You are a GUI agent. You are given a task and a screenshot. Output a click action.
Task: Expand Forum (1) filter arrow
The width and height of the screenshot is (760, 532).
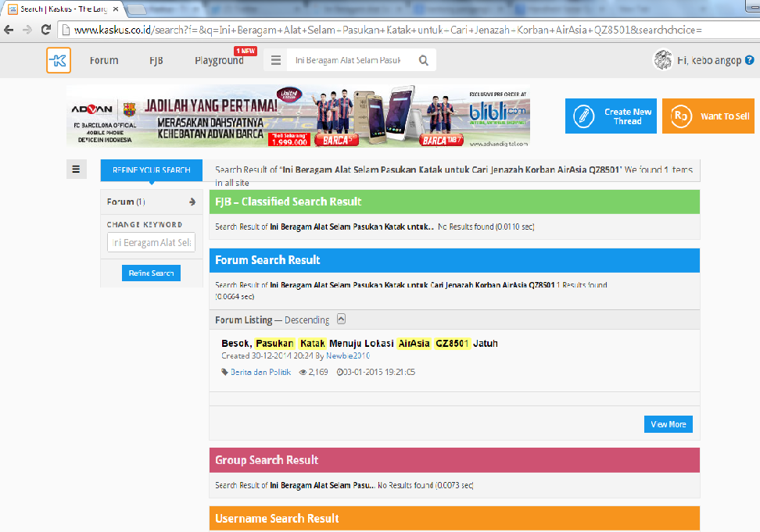(x=192, y=202)
